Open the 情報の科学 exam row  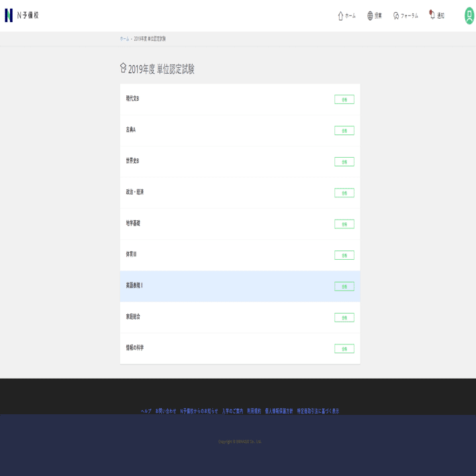pyautogui.click(x=240, y=348)
